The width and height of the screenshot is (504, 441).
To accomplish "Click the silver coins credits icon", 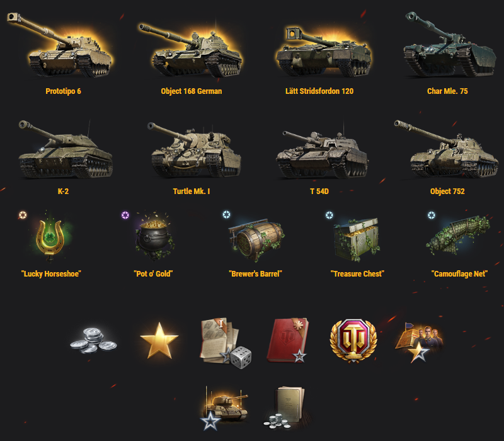I will (x=93, y=340).
